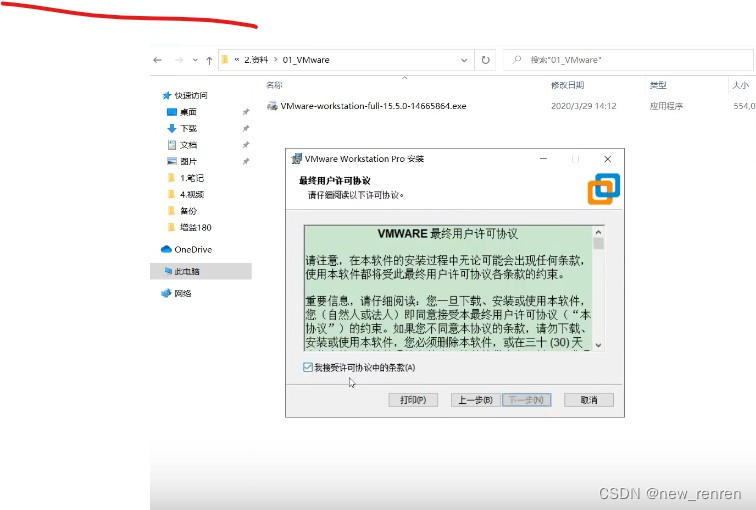The height and width of the screenshot is (510, 756).
Task: Open recent locations dropdown chevron
Action: [195, 60]
